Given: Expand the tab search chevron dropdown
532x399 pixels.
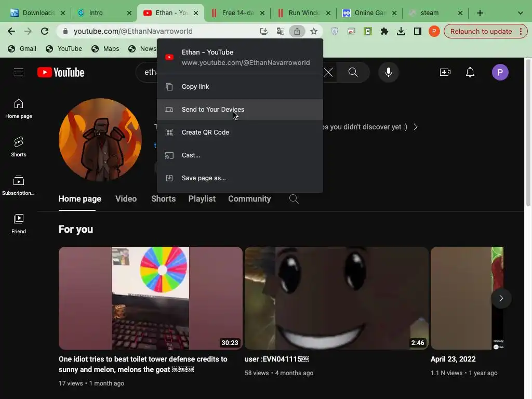Looking at the screenshot, I should [x=520, y=13].
